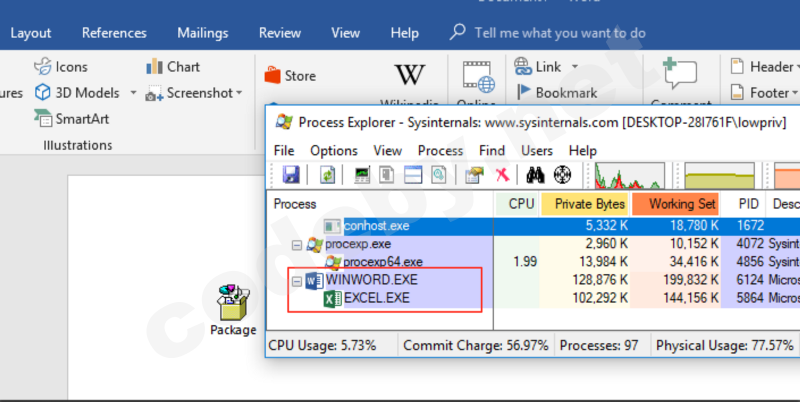This screenshot has width=800, height=402.
Task: Click the Comment icon in Word ribbon
Action: [680, 74]
